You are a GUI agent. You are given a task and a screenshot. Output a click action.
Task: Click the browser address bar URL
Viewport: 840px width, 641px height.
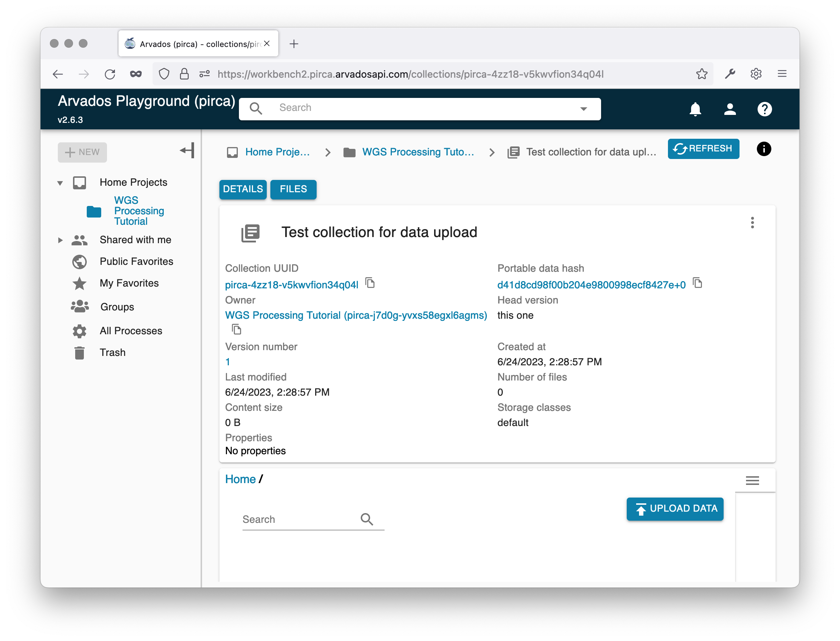coord(410,74)
